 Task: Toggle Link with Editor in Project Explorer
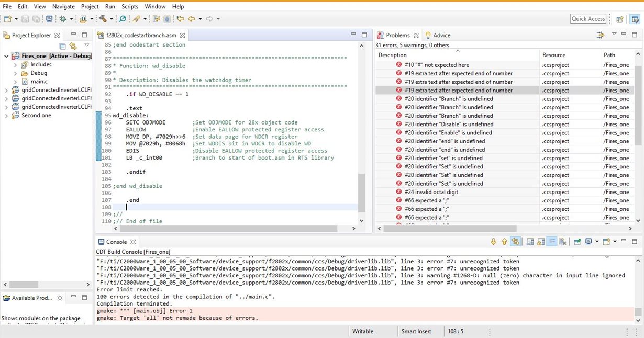[73, 46]
